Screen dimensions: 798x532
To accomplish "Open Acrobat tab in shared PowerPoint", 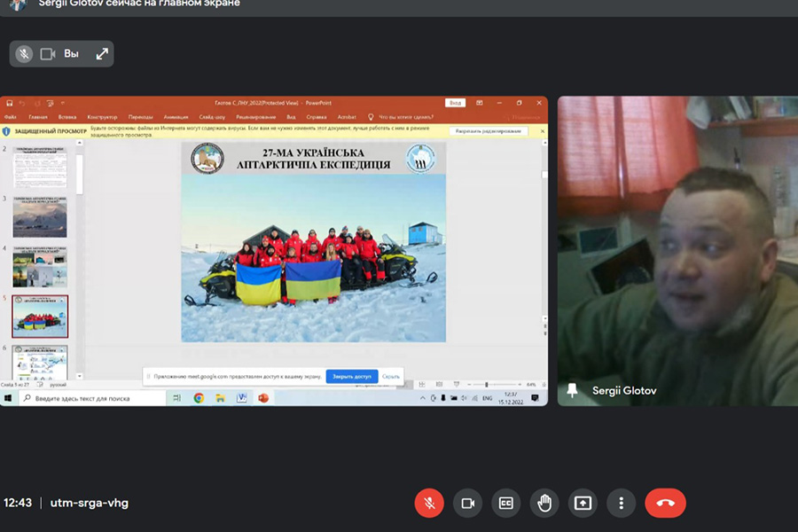I will coord(347,117).
